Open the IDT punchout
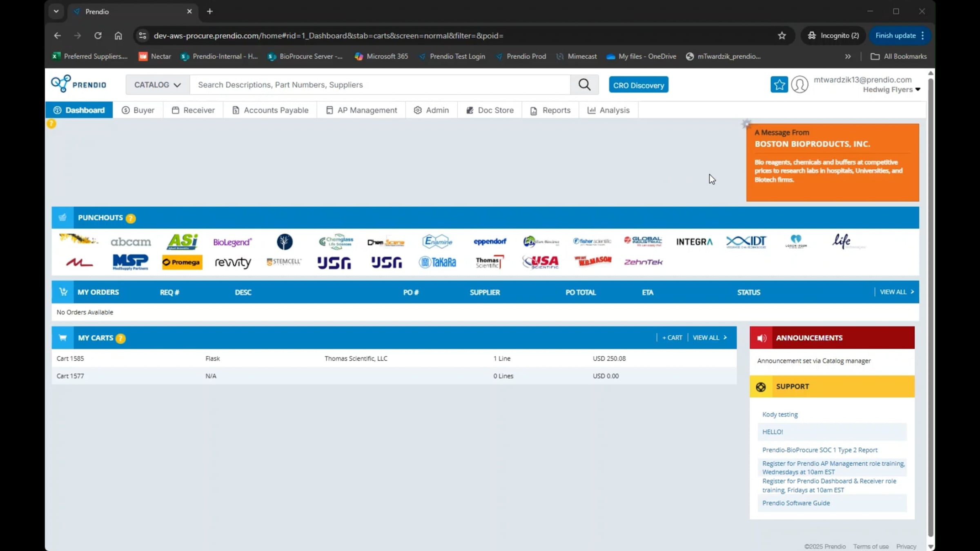 (746, 242)
